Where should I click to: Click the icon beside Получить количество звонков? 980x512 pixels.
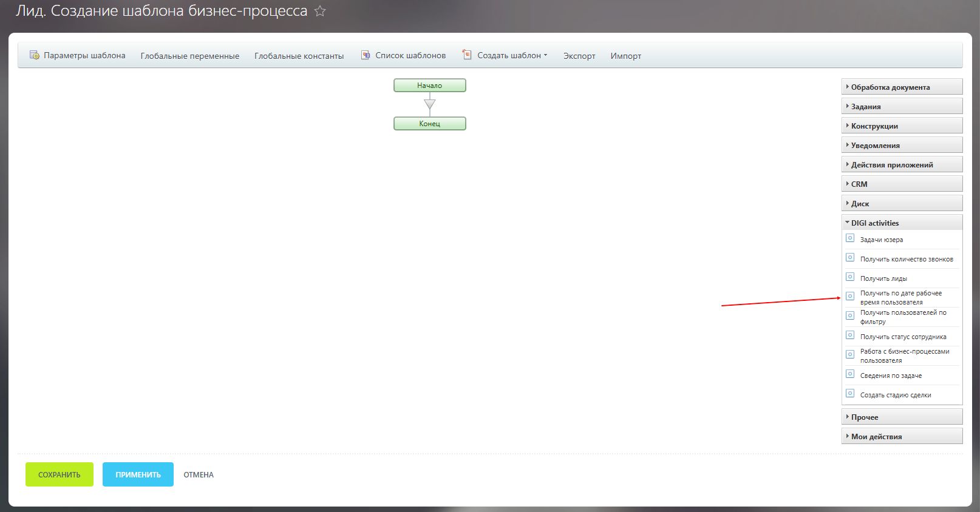coord(850,257)
